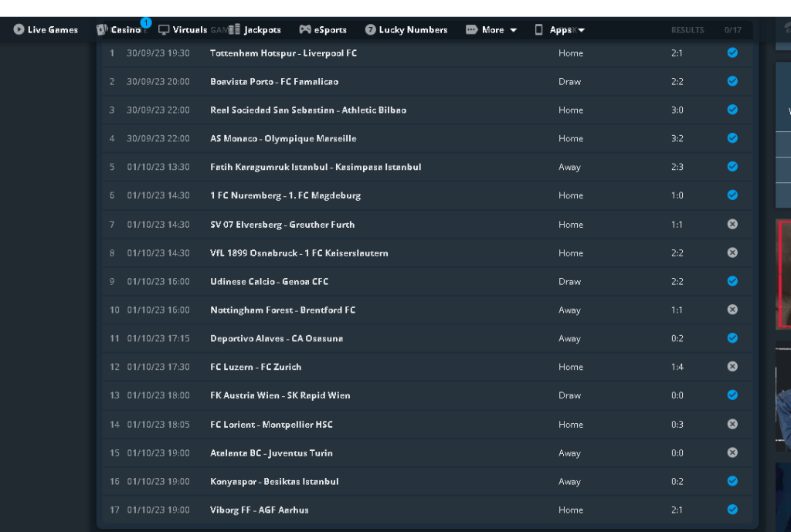791x532 pixels.
Task: Click the Jackpots icon in the navbar
Action: 235,30
